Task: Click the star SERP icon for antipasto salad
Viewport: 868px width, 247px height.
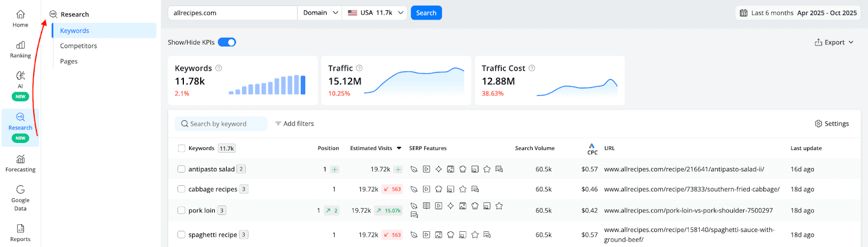Action: point(487,169)
